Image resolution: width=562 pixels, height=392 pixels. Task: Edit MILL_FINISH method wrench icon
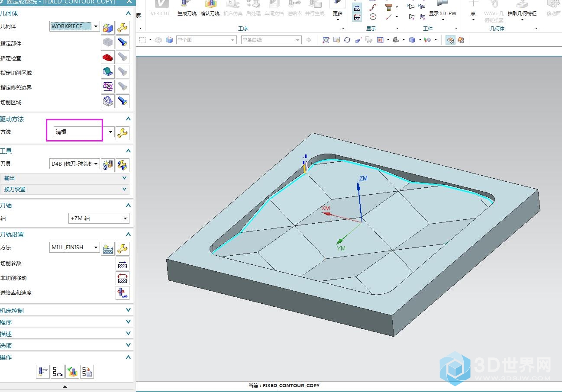(x=123, y=248)
